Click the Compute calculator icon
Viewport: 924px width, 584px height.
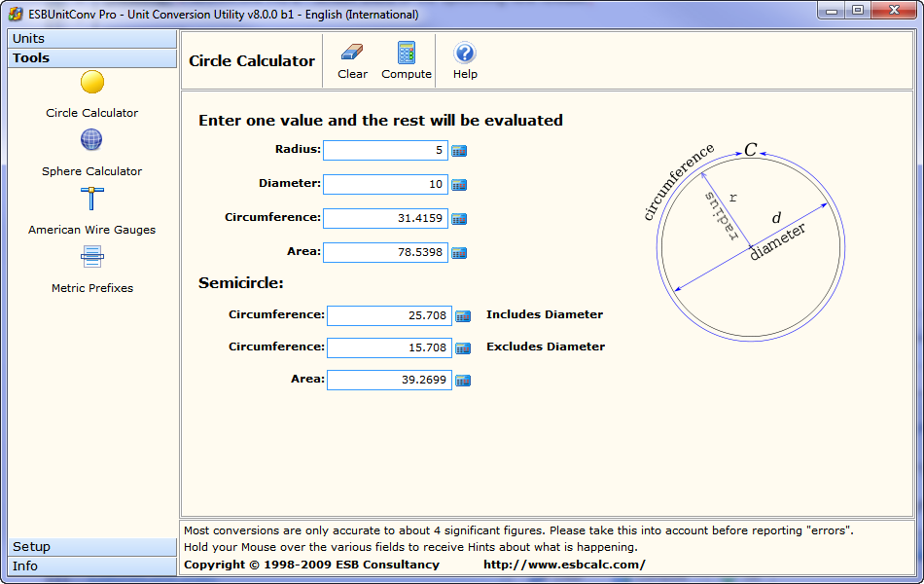pos(406,53)
